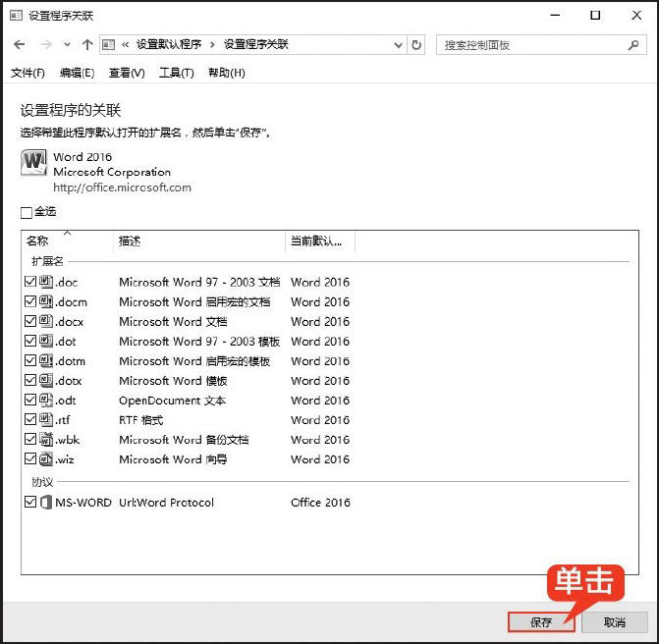This screenshot has width=659, height=644.
Task: Click the Word 2016 program icon
Action: [x=34, y=163]
